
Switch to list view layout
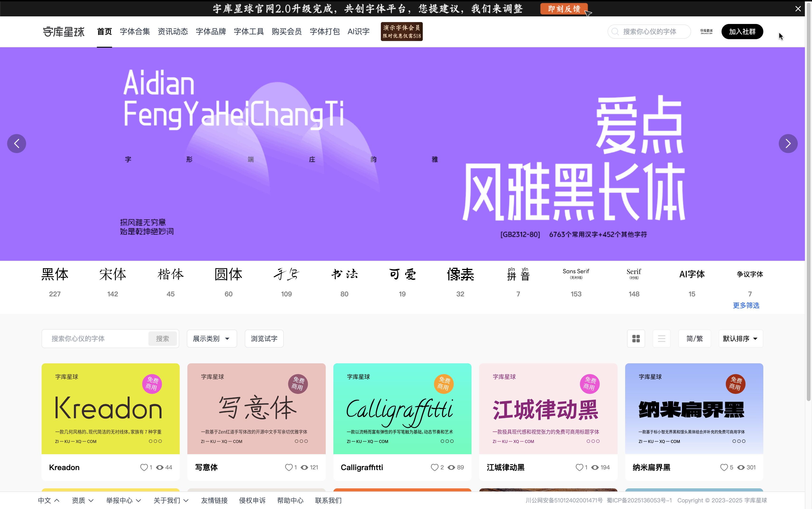pyautogui.click(x=661, y=339)
